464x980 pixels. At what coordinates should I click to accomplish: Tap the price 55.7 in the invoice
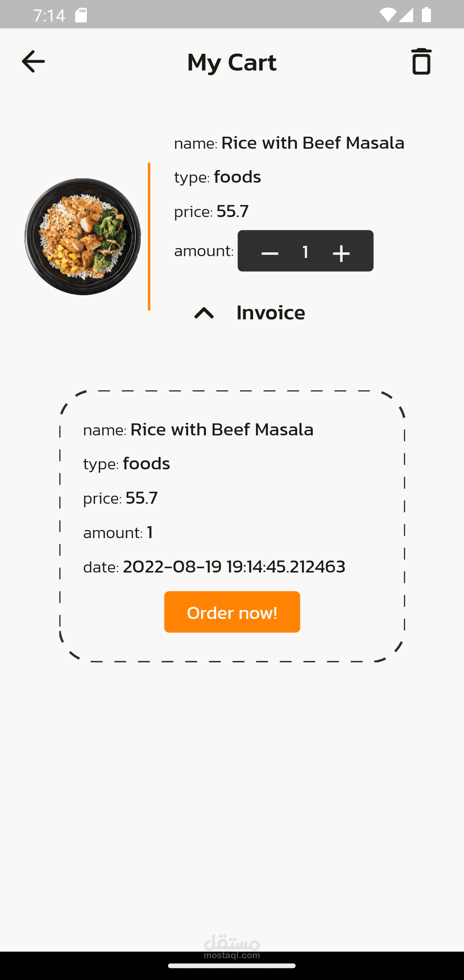click(x=141, y=498)
